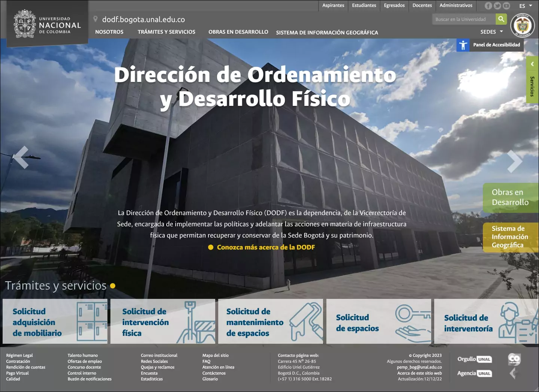Open the dodf.bogota.unal.edu.co site link

(x=143, y=19)
